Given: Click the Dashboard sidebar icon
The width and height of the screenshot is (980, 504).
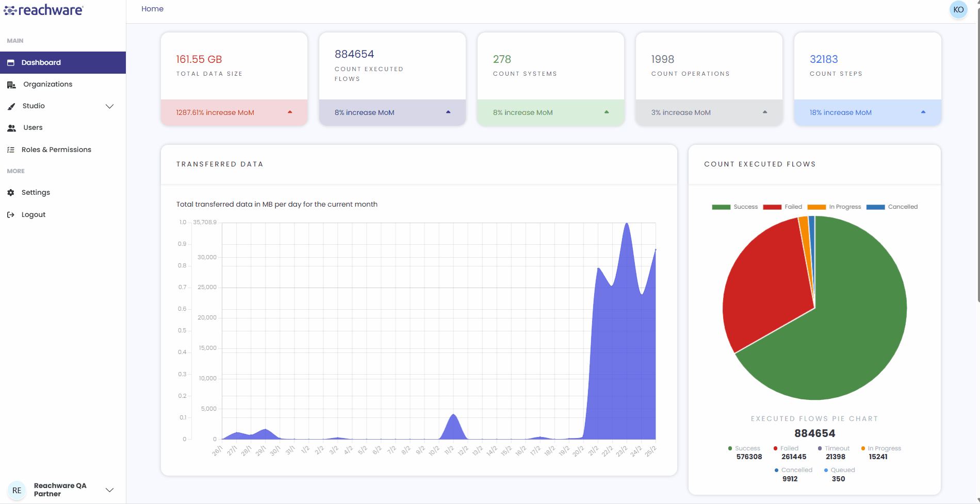Looking at the screenshot, I should (x=10, y=62).
